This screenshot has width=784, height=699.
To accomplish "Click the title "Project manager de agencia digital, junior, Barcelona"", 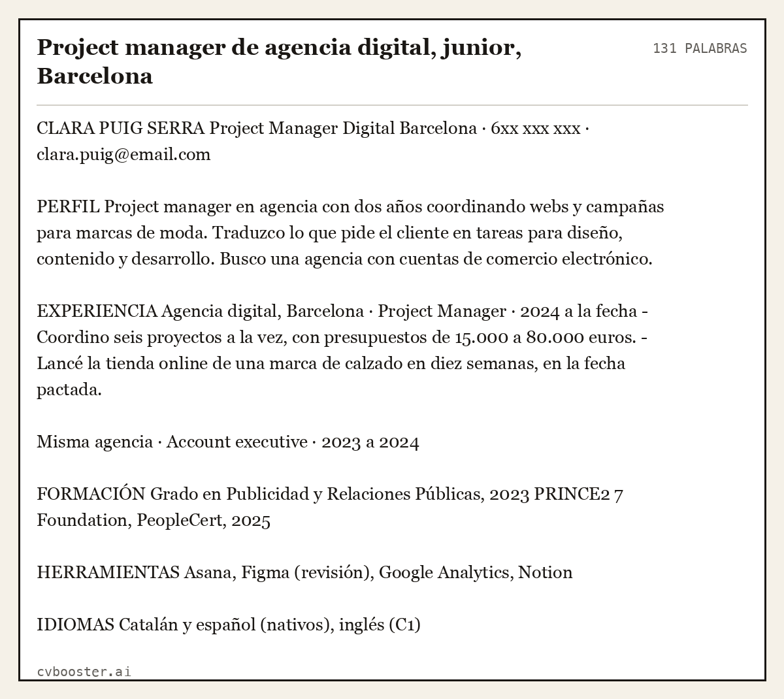I will pyautogui.click(x=279, y=61).
